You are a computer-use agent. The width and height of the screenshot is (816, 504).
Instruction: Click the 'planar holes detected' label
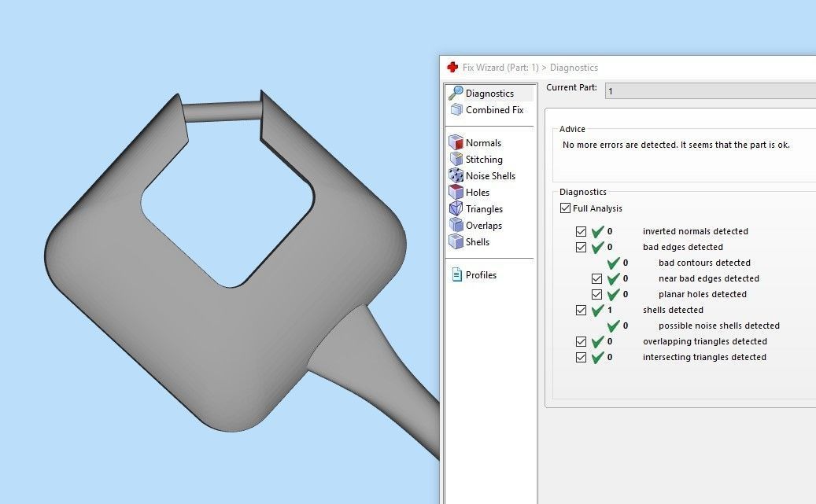[x=703, y=294]
